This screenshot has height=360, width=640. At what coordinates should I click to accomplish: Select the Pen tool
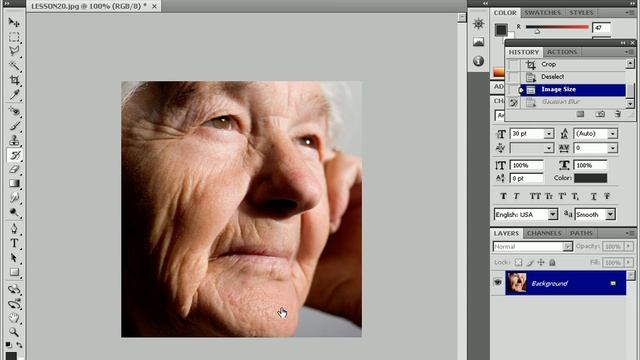[x=14, y=229]
